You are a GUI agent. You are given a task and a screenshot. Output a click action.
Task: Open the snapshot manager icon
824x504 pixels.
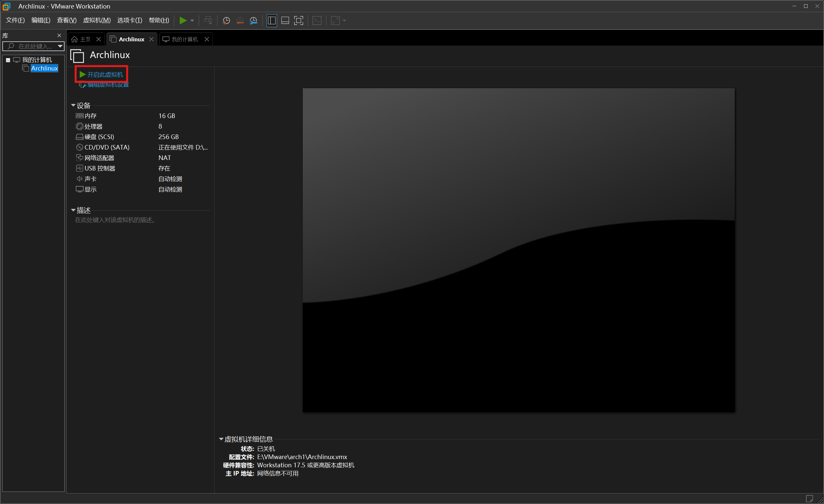point(254,21)
